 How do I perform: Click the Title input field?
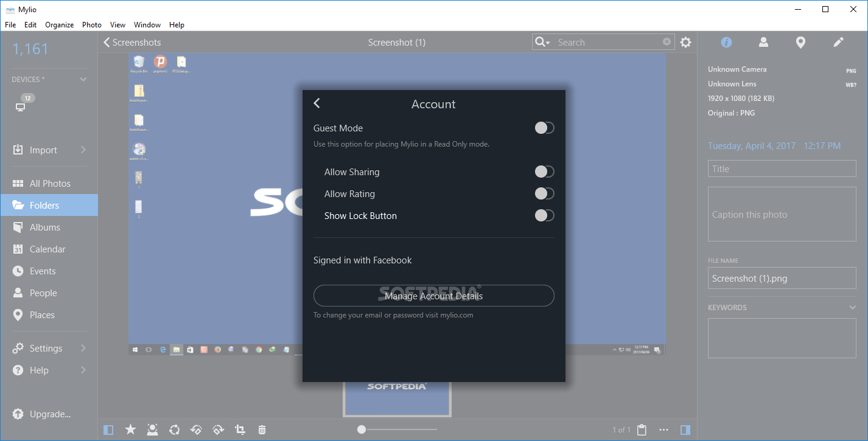point(782,168)
